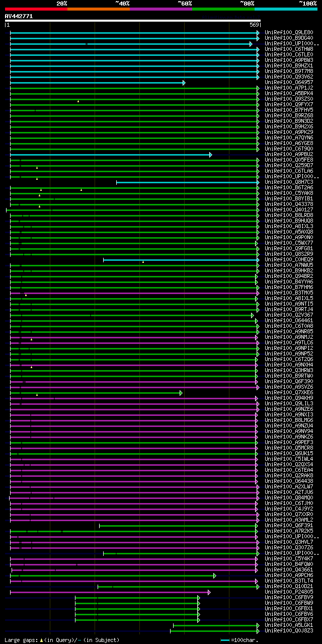Click the label UniRef100_A9PEF3
322x644 pixels.
pos(289,443)
